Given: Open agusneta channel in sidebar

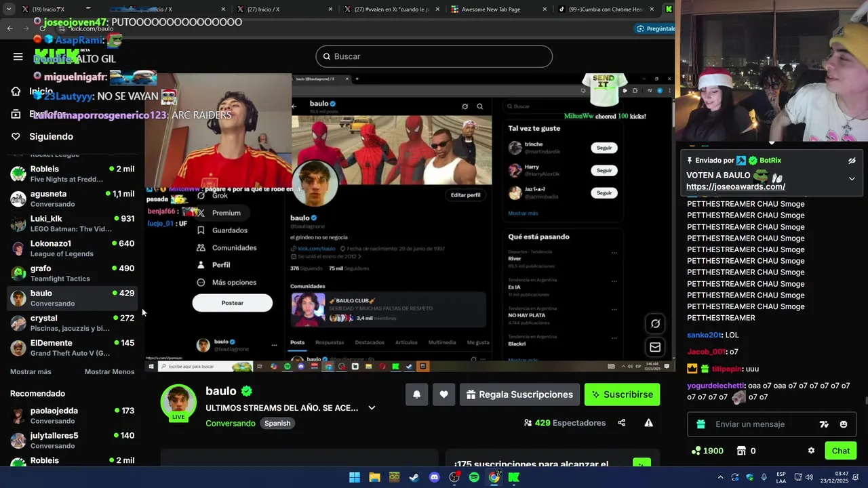Looking at the screenshot, I should click(x=73, y=199).
